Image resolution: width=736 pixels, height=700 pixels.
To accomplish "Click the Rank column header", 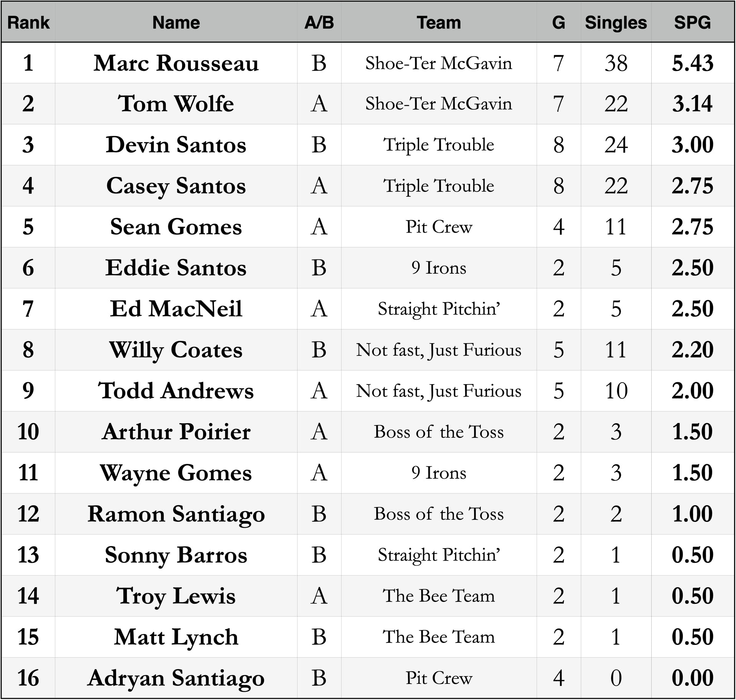I will [x=28, y=23].
